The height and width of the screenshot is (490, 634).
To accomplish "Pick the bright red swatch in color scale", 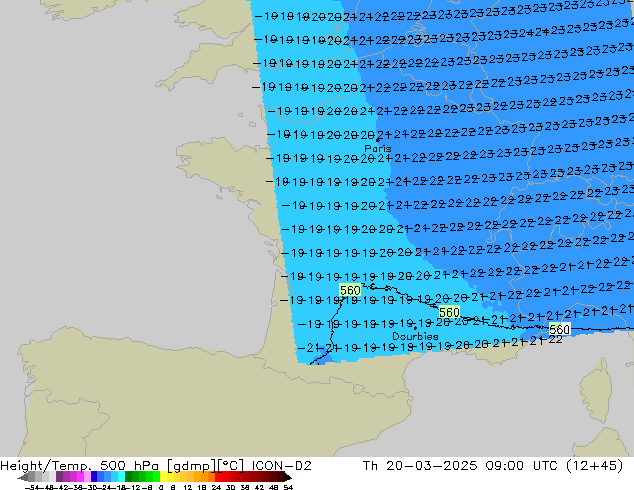I will click(x=219, y=477).
